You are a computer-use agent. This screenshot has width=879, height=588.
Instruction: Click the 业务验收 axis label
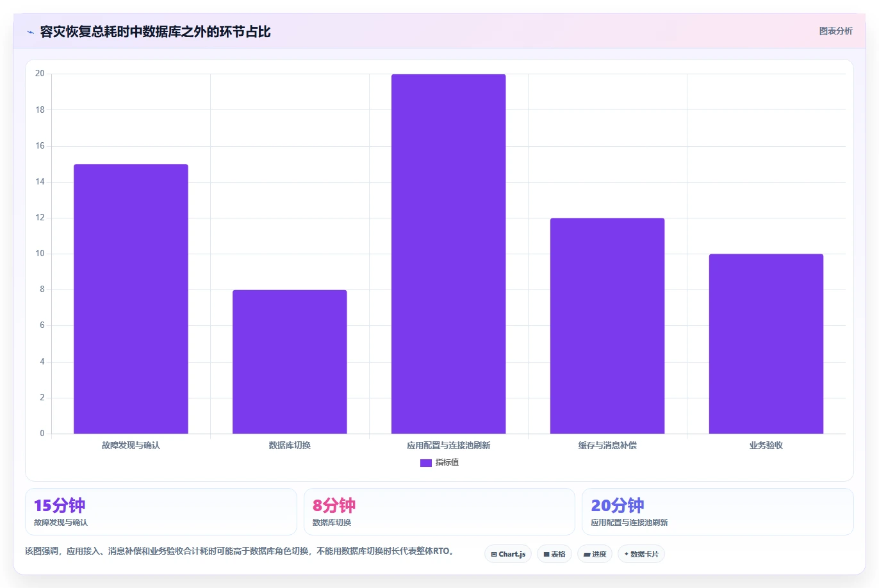click(x=766, y=445)
